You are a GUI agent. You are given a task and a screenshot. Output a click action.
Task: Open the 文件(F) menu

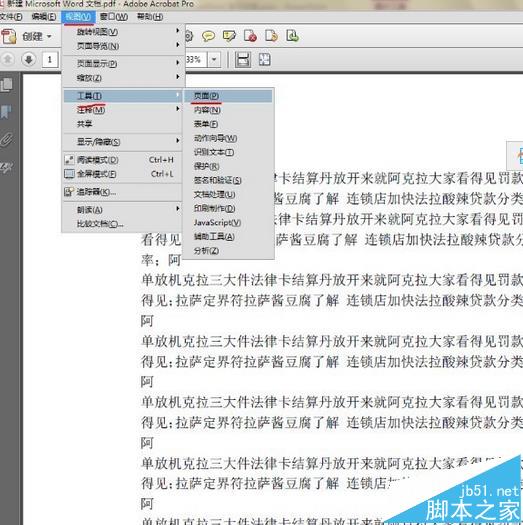coord(11,17)
